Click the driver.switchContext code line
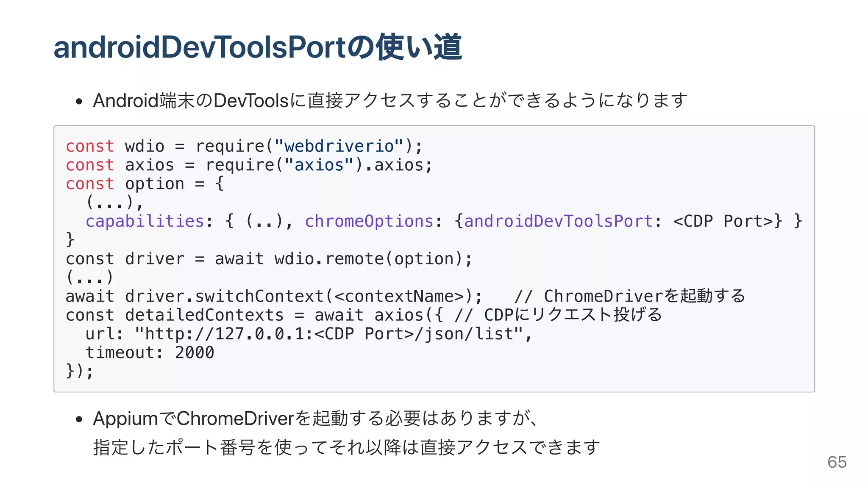Screen dimensions: 868x488 click(x=405, y=296)
